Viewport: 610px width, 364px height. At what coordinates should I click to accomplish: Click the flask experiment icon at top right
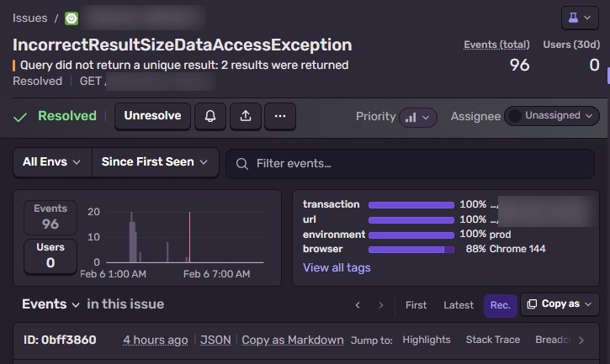(580, 18)
